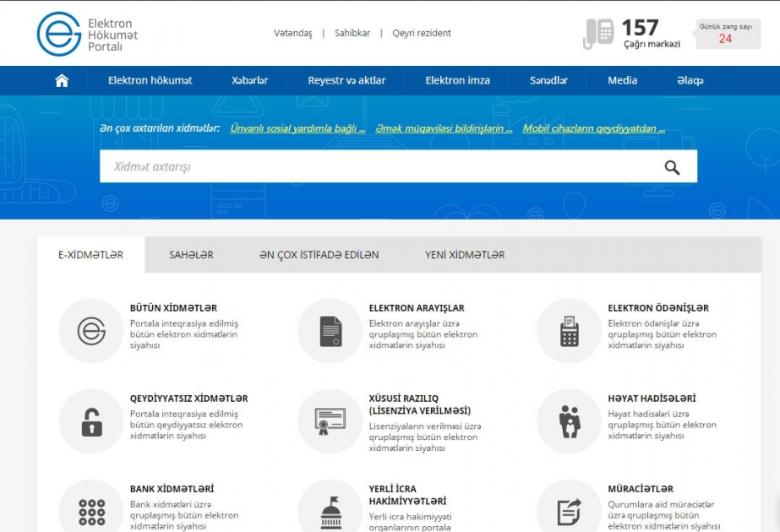Open Media menu item
Screen dimensions: 780x532
point(622,80)
